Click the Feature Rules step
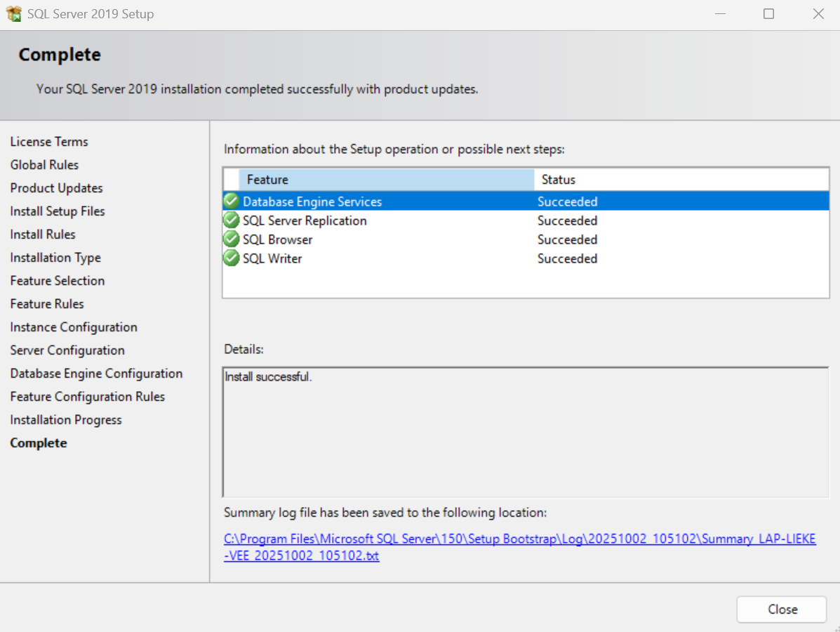 (x=47, y=304)
